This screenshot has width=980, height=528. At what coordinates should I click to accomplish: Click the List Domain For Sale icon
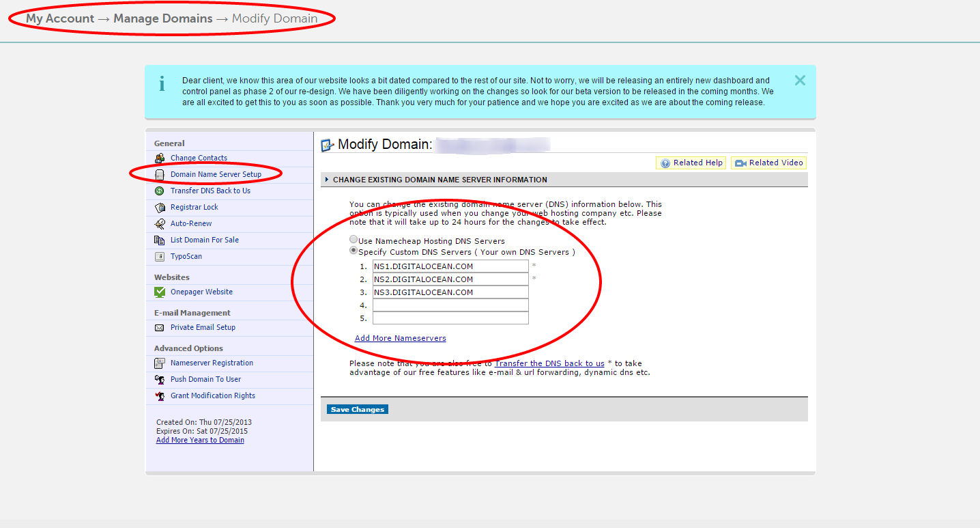pyautogui.click(x=160, y=240)
